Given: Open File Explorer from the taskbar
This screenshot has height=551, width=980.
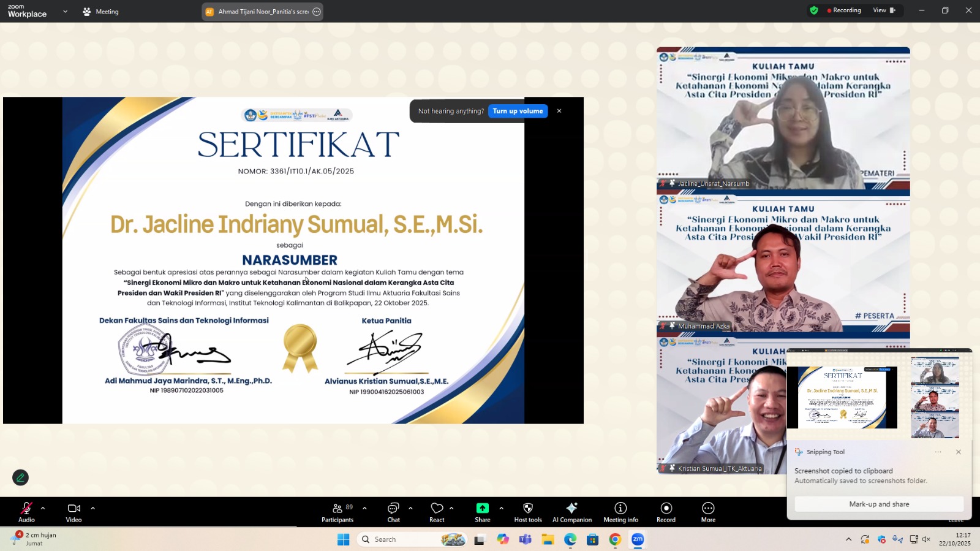Looking at the screenshot, I should pos(548,539).
